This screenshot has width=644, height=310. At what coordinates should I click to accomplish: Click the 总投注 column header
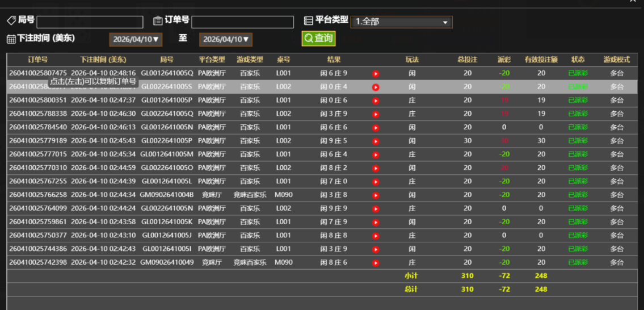pyautogui.click(x=468, y=59)
